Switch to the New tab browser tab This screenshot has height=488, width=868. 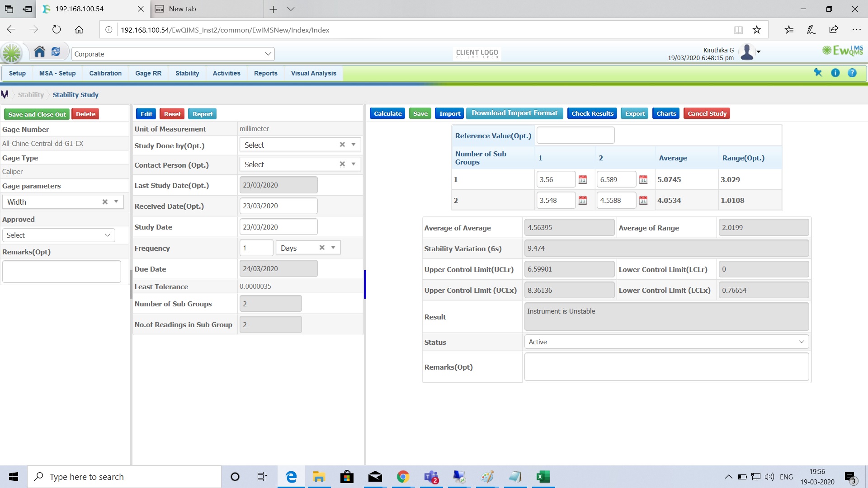click(207, 9)
